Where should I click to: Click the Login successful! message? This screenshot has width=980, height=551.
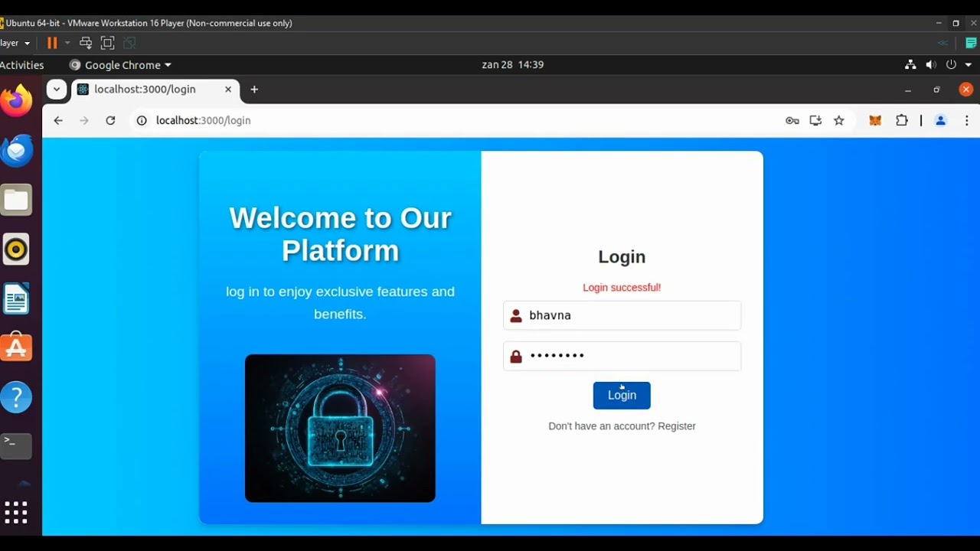(x=622, y=288)
